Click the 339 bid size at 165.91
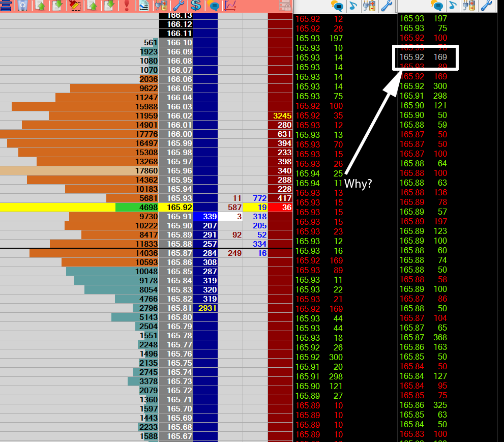504x442 pixels. click(x=205, y=216)
